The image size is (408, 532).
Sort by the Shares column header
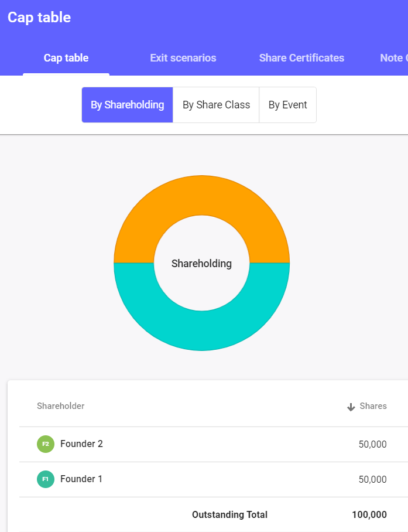(x=373, y=406)
